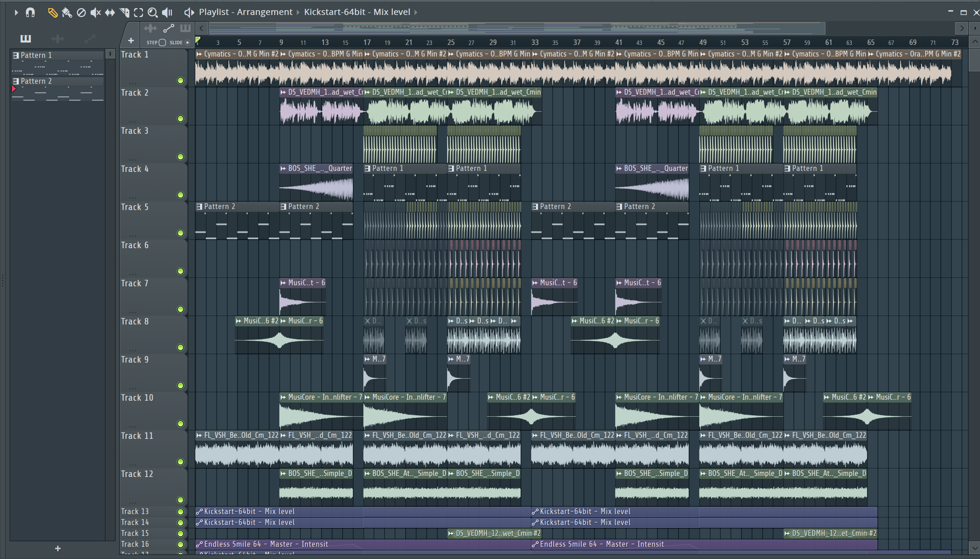Select the Slip tool with double arrows

[x=110, y=13]
